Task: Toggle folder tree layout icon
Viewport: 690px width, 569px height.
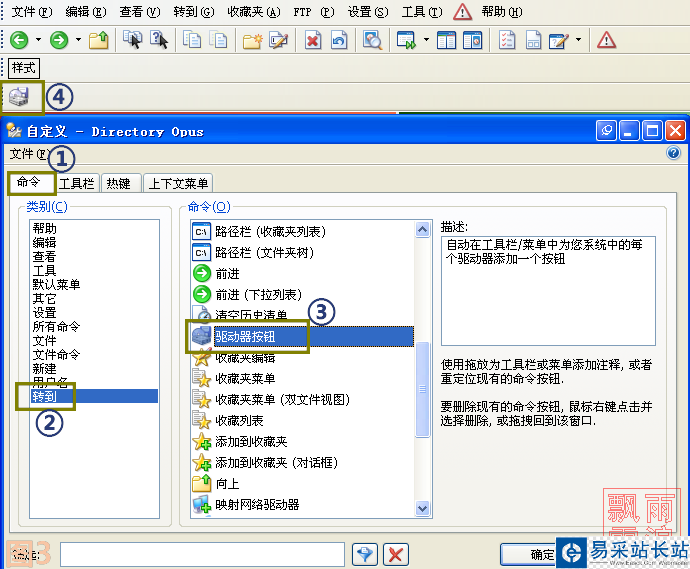Action: (x=473, y=40)
